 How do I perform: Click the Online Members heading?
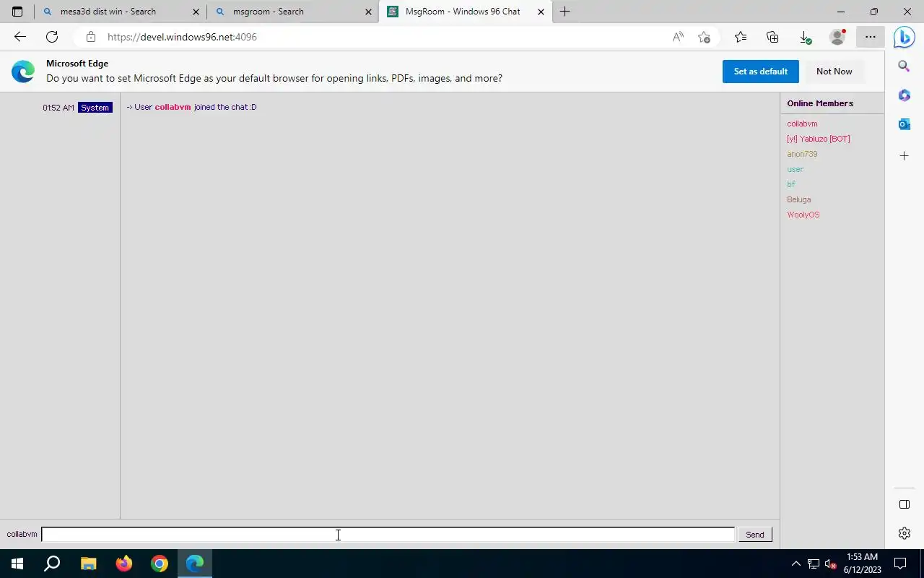click(x=820, y=103)
